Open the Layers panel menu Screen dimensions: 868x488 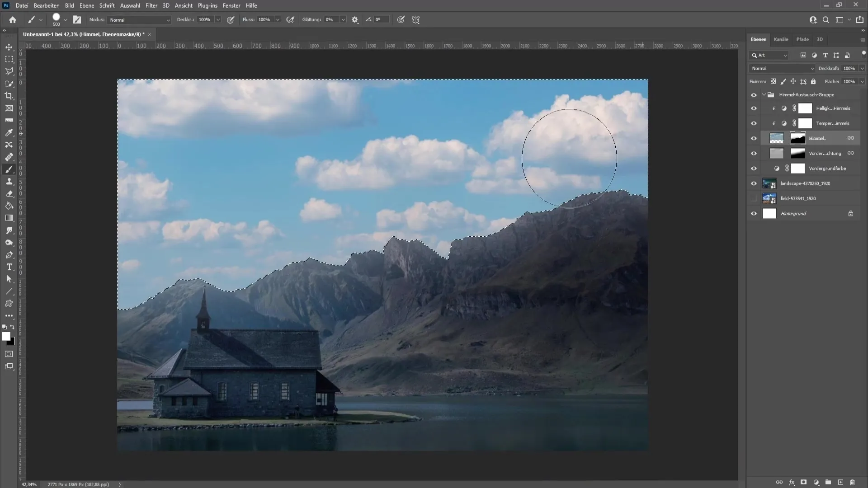[863, 40]
